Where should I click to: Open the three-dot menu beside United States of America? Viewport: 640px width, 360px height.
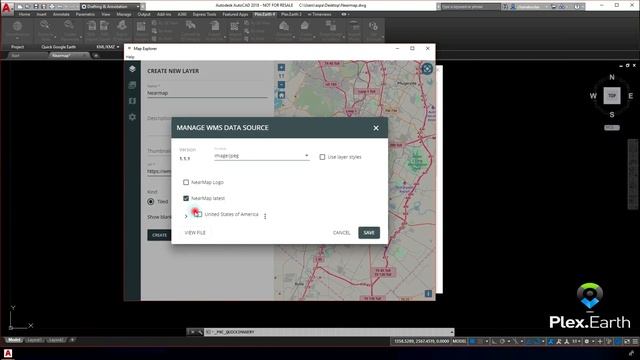pyautogui.click(x=265, y=216)
